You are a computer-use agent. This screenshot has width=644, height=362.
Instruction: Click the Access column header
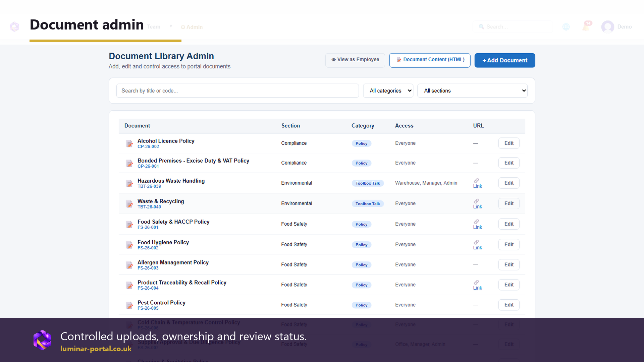404,126
